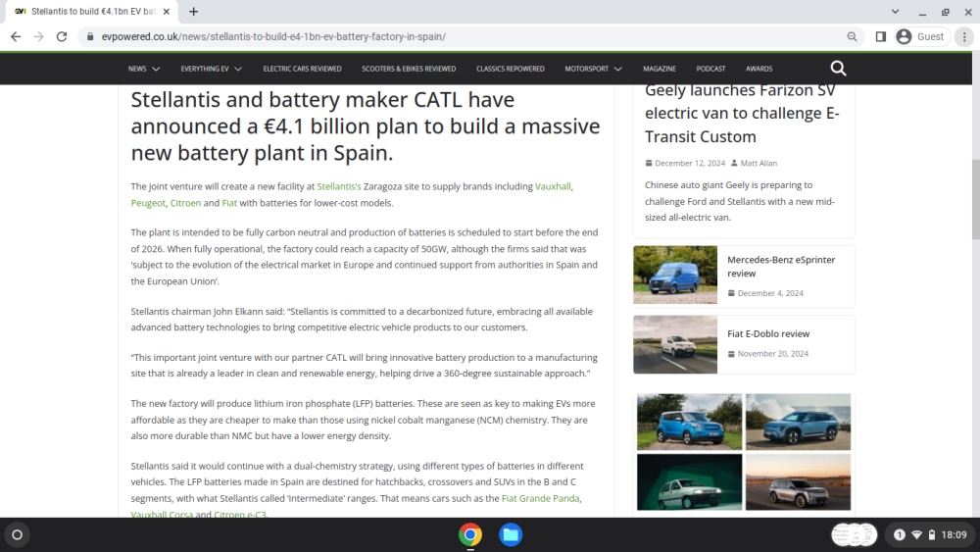Viewport: 980px width, 552px height.
Task: Click the December 12, 2024 date
Action: click(690, 163)
